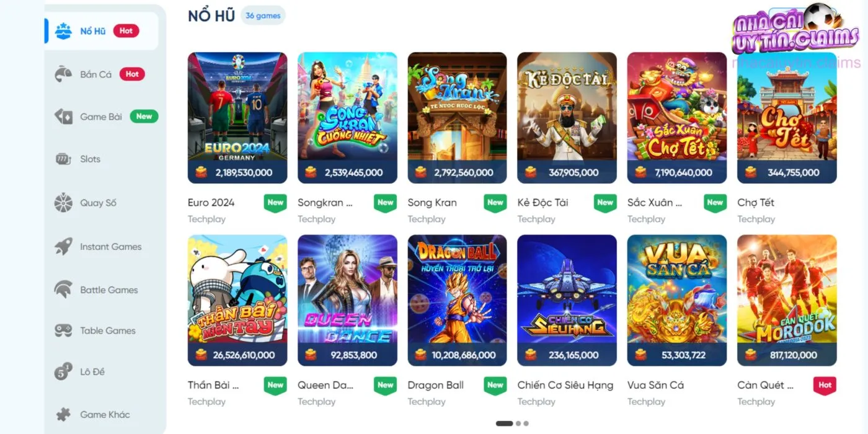Open Table Games controller icon
Viewport: 868px width, 434px height.
(x=63, y=330)
